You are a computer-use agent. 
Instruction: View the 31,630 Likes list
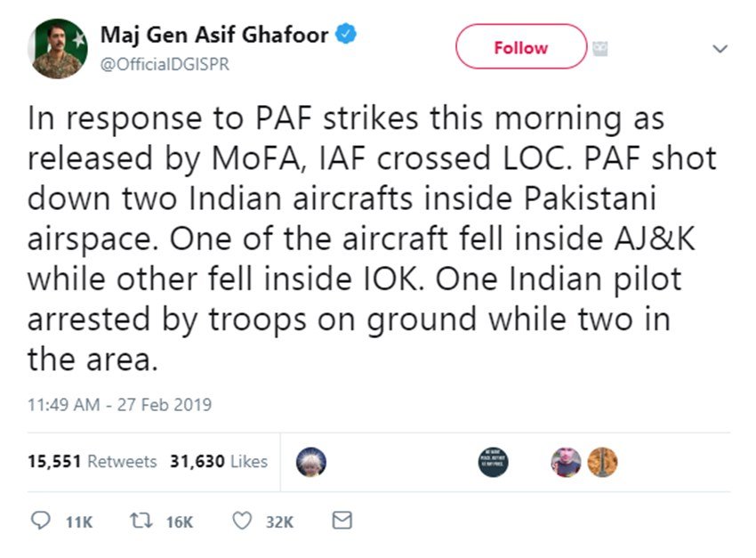(x=219, y=461)
